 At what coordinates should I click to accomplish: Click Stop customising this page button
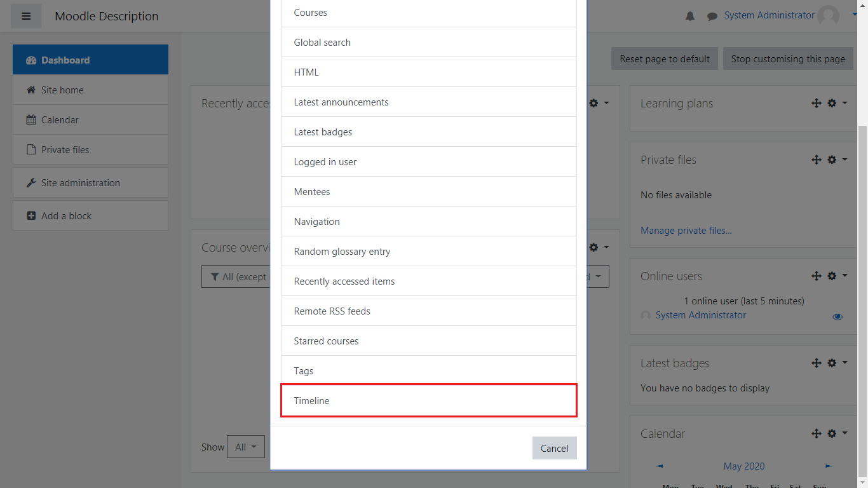tap(788, 59)
